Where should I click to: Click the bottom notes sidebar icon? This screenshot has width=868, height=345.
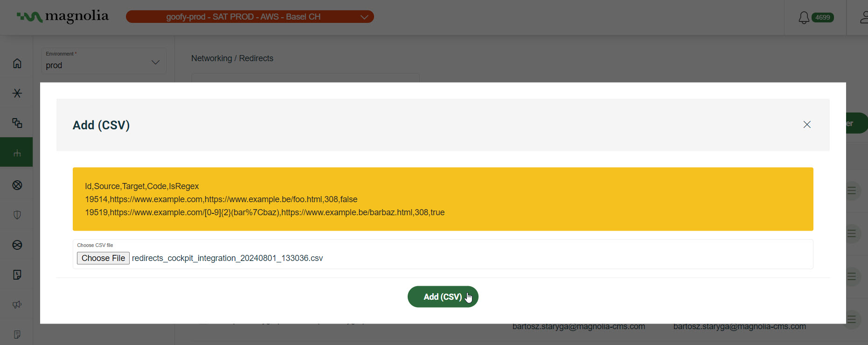pyautogui.click(x=17, y=334)
